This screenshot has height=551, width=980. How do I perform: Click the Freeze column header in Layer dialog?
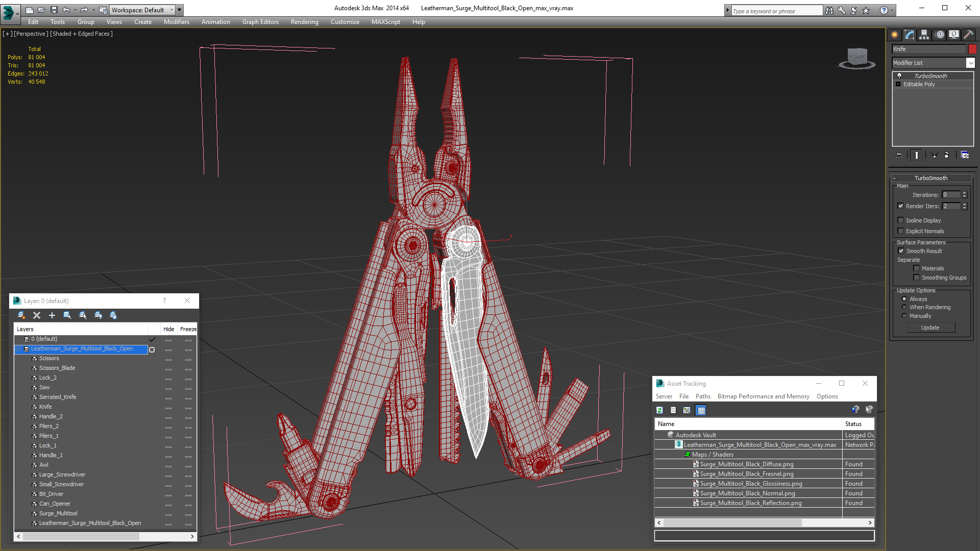[188, 329]
